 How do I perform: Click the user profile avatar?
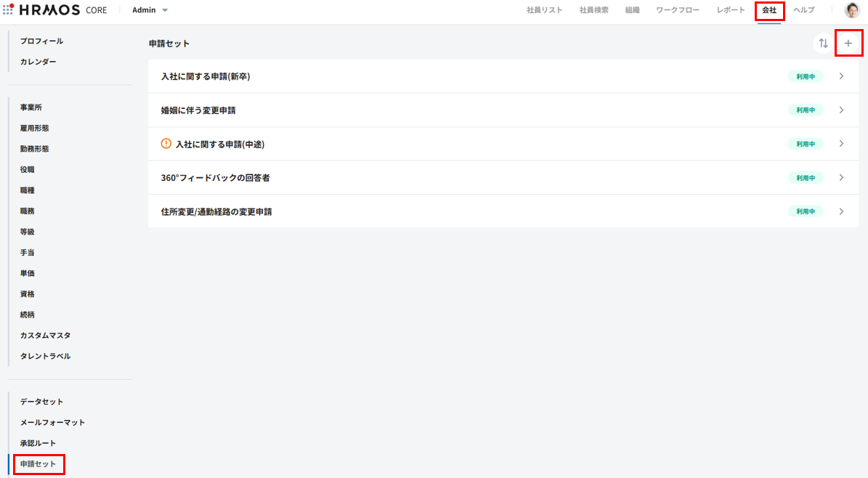click(x=852, y=10)
